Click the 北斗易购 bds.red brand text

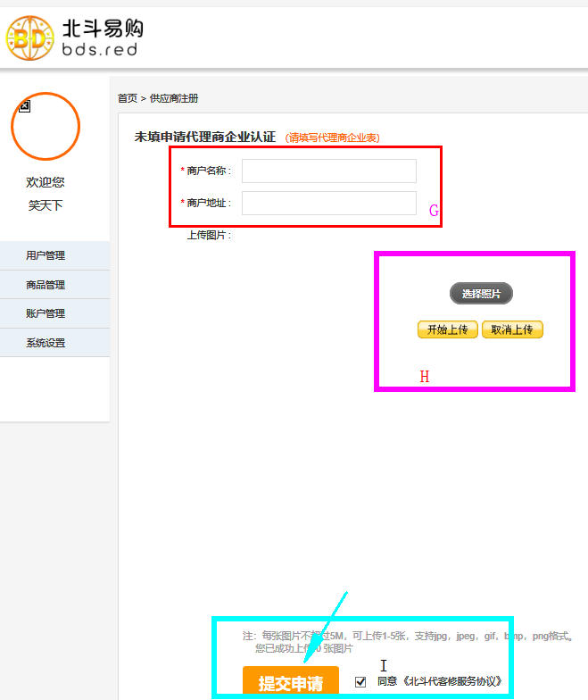coord(102,38)
